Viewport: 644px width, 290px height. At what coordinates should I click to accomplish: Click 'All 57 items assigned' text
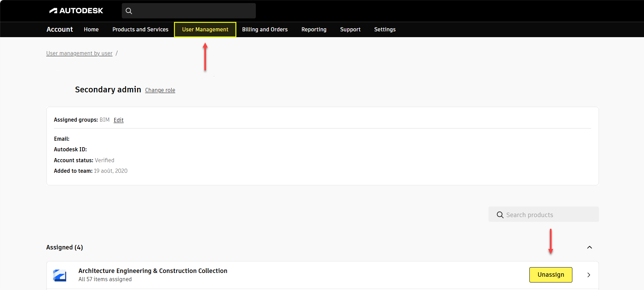pos(105,279)
